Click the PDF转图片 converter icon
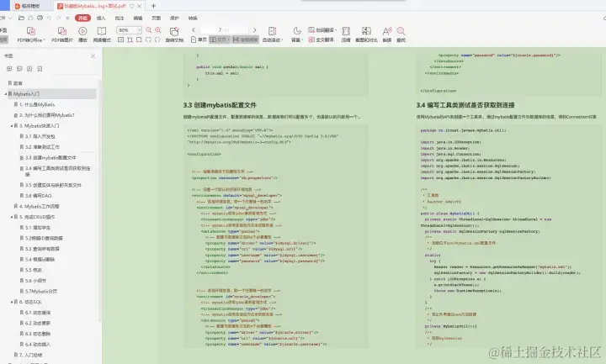Viewport: 606px width, 364px height. (x=61, y=31)
